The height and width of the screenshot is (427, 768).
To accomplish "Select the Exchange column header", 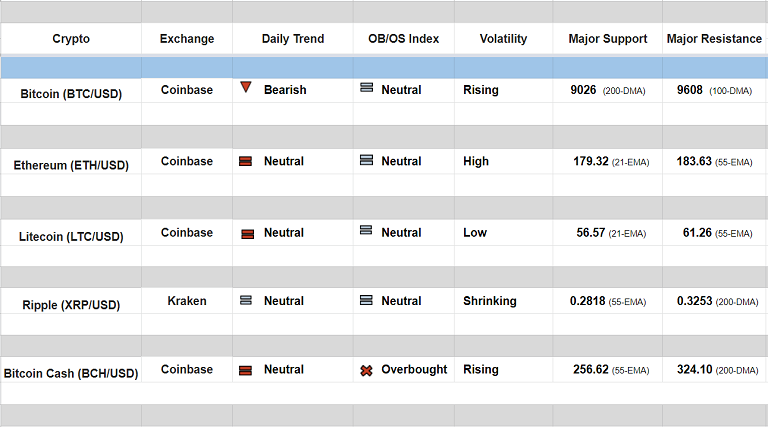I will click(x=187, y=39).
